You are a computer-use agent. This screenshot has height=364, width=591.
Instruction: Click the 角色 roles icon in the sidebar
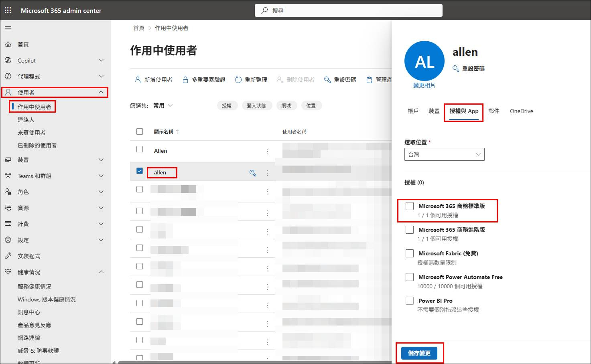click(x=8, y=192)
